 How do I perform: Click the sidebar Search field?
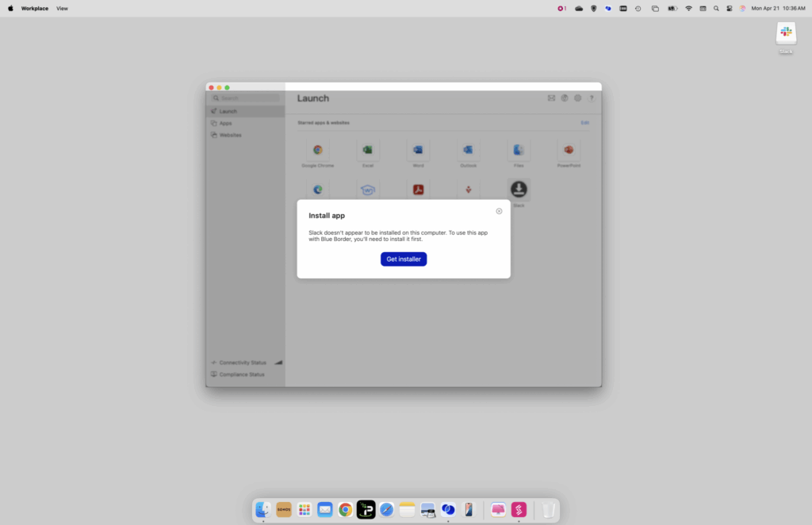point(246,98)
